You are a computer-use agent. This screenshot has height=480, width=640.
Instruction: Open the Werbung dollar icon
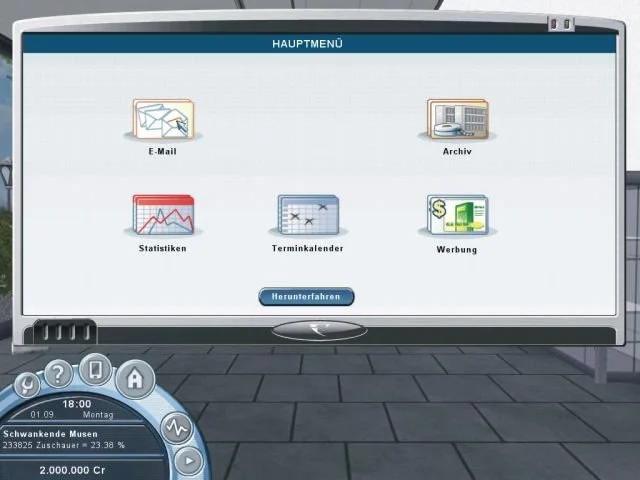click(458, 215)
